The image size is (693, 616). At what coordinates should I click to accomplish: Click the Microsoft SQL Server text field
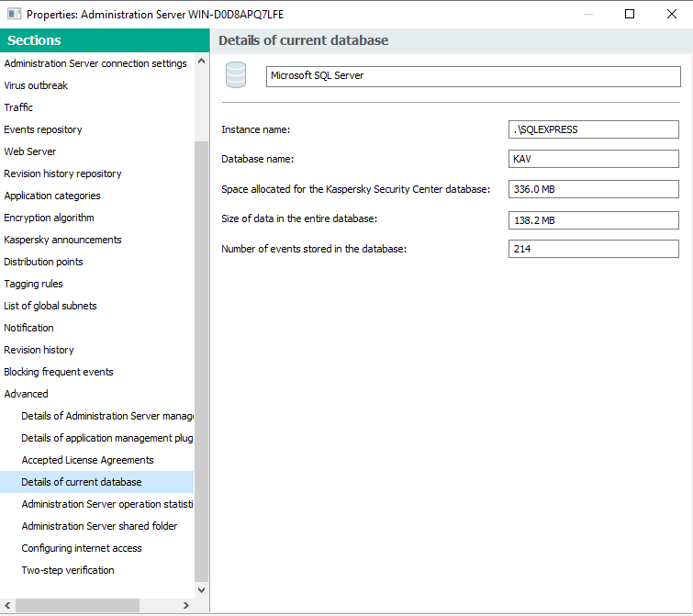click(x=472, y=76)
